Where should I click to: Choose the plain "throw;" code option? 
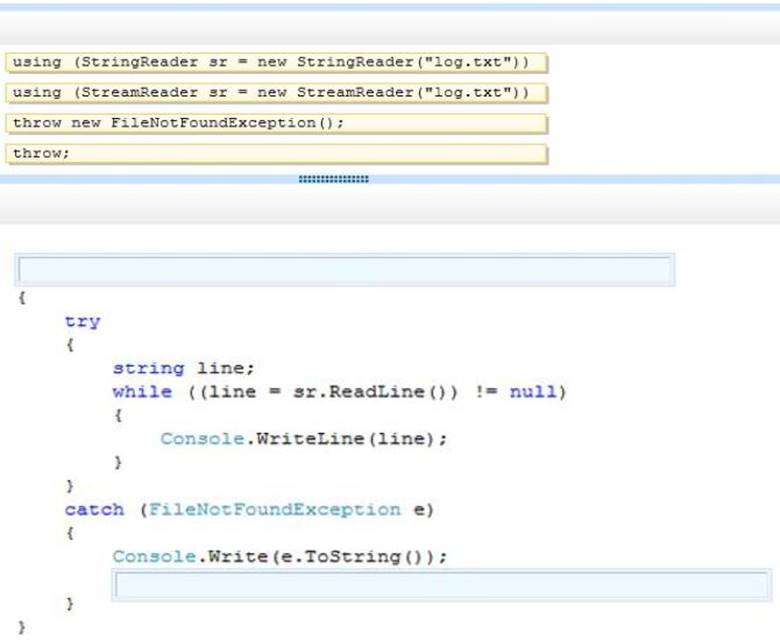click(x=276, y=154)
